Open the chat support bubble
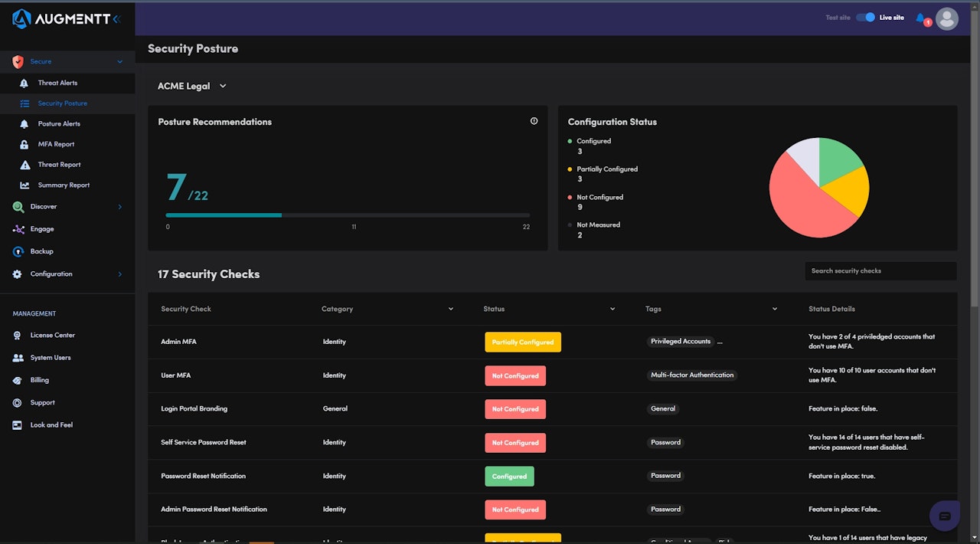Screen dimensions: 980x544 944,516
